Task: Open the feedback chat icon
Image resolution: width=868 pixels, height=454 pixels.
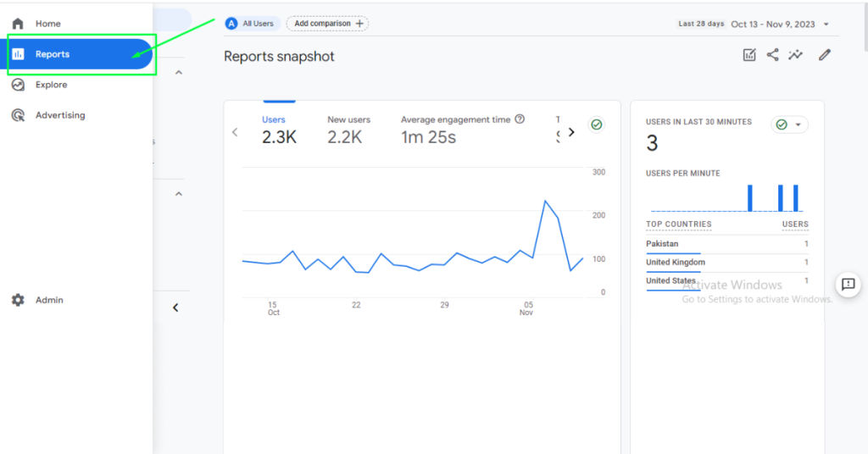Action: 848,285
